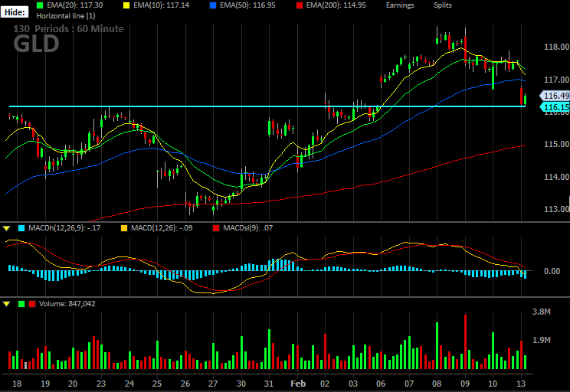Click the red MACDsl(9) swatch
The height and width of the screenshot is (392, 570).
[216, 228]
